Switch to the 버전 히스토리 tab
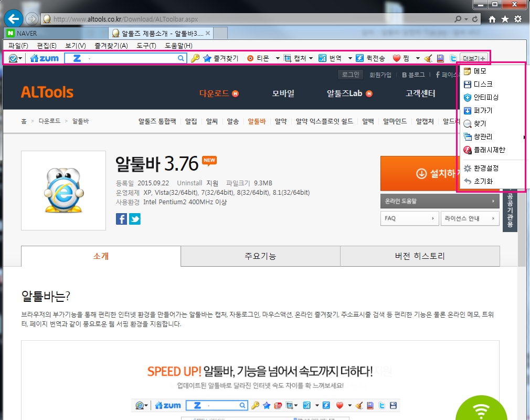 click(x=420, y=256)
